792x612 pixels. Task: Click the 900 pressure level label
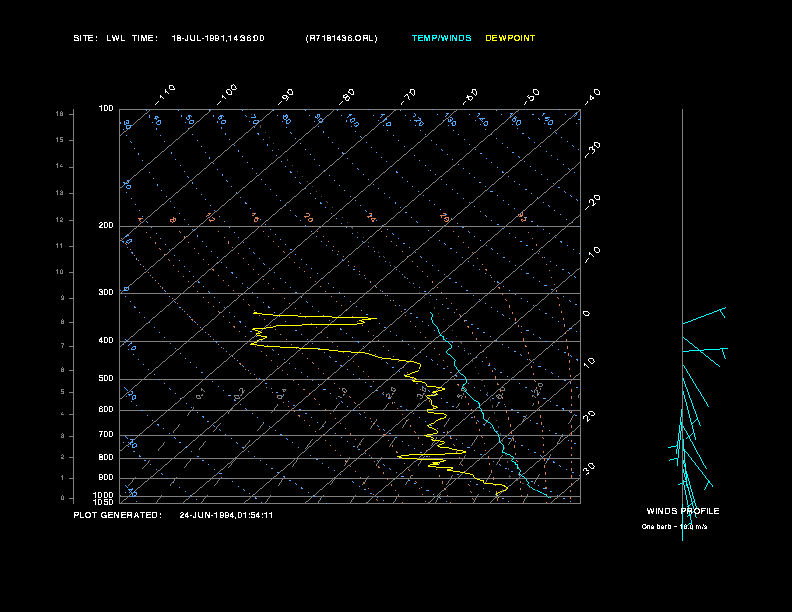[x=106, y=477]
